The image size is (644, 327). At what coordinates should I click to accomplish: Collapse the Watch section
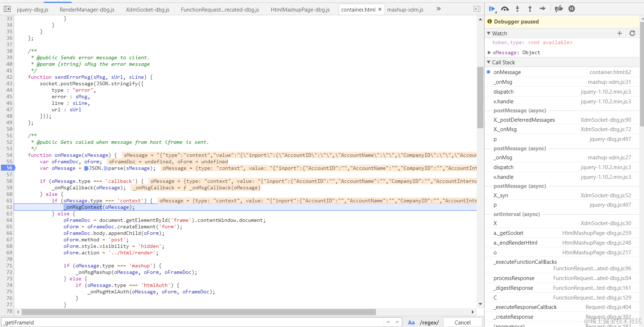coord(489,33)
